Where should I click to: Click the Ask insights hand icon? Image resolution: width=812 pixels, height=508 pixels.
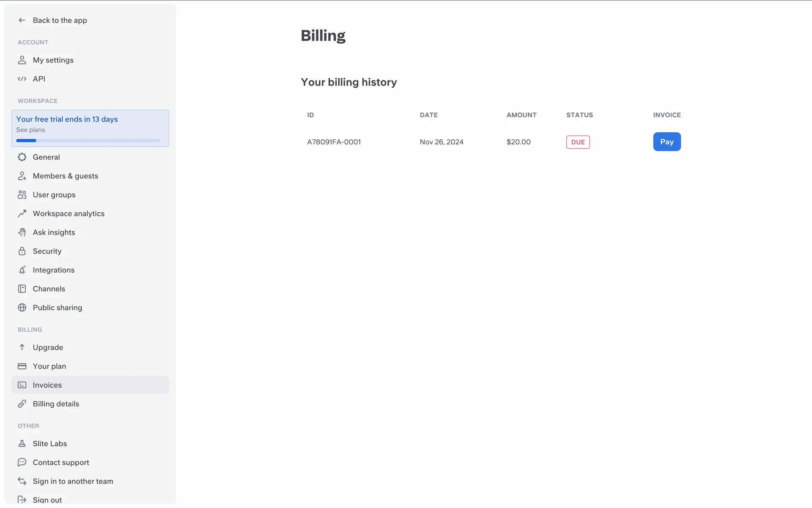[x=22, y=232]
